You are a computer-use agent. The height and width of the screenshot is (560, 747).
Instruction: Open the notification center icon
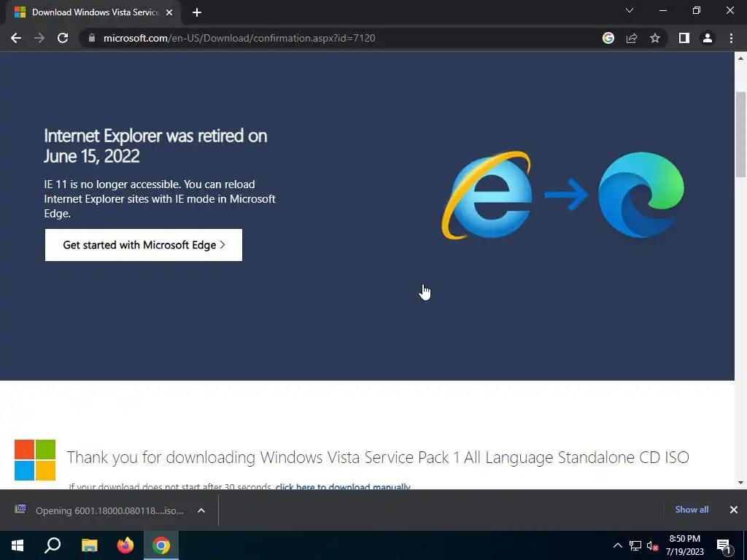[x=724, y=545]
